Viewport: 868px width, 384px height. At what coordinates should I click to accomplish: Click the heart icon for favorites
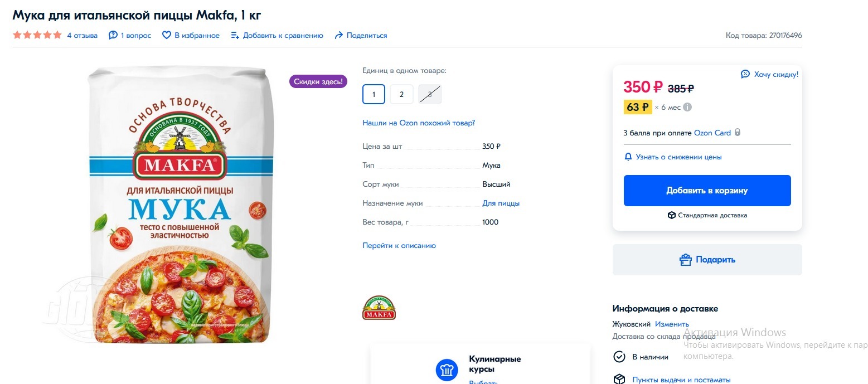click(166, 35)
